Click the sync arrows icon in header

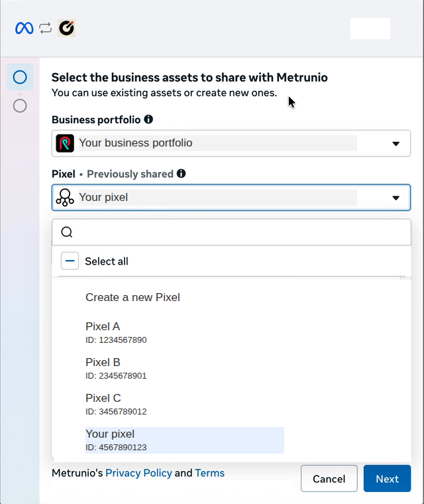pyautogui.click(x=46, y=29)
